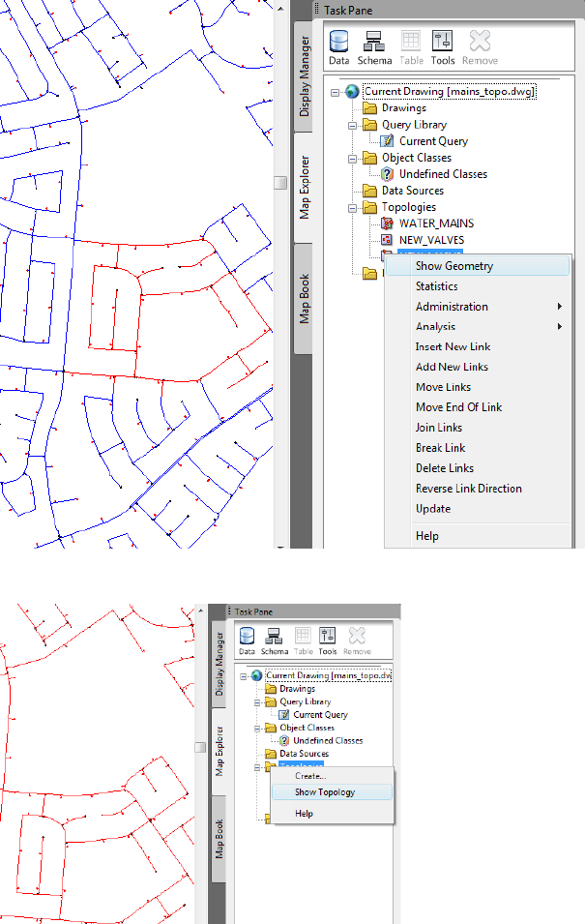
Task: Select Move Links menu entry
Action: (478, 387)
